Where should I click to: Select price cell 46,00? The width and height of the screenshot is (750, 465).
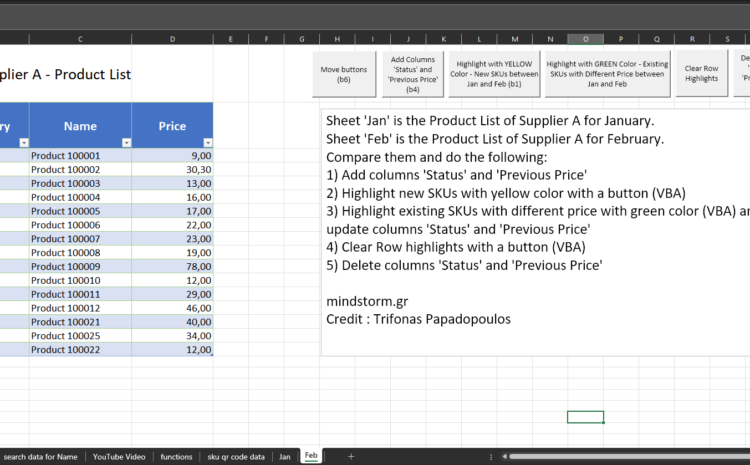tap(172, 308)
